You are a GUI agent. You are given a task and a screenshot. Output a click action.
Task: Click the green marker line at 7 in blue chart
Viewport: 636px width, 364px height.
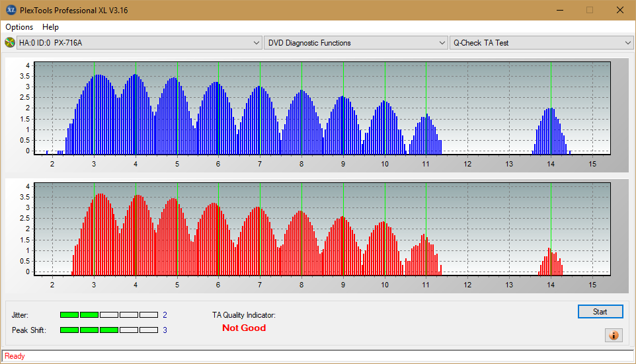click(x=260, y=108)
